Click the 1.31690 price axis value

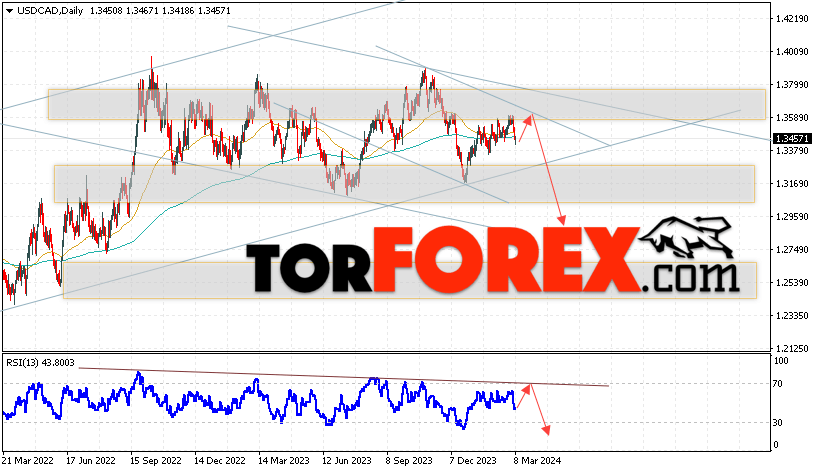point(792,184)
